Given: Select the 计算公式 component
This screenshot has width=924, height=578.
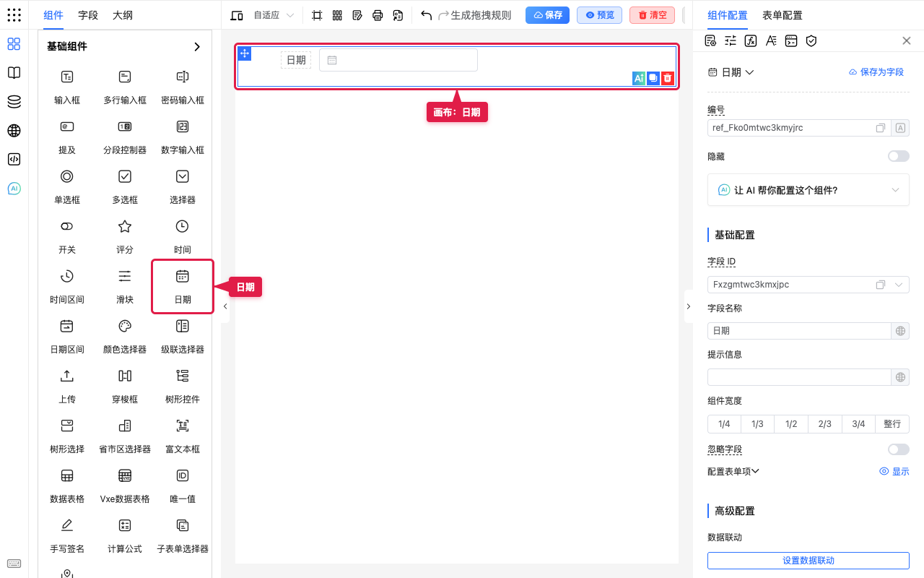Looking at the screenshot, I should (125, 536).
